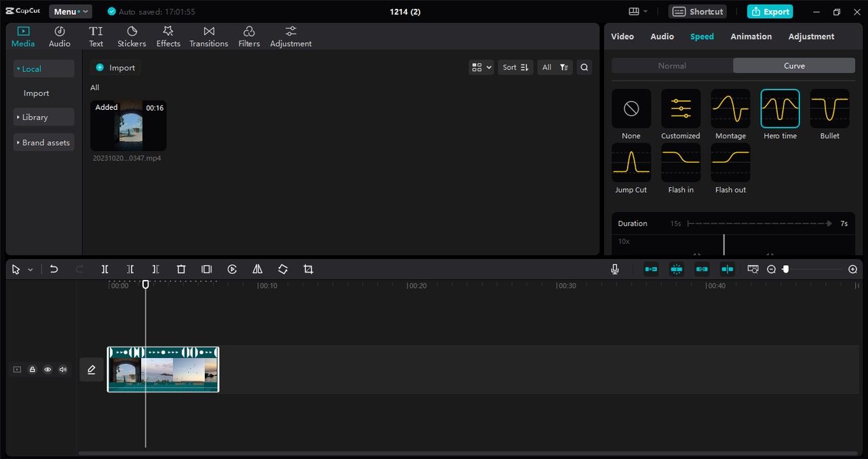Click the microphone record voiceover icon

615,269
